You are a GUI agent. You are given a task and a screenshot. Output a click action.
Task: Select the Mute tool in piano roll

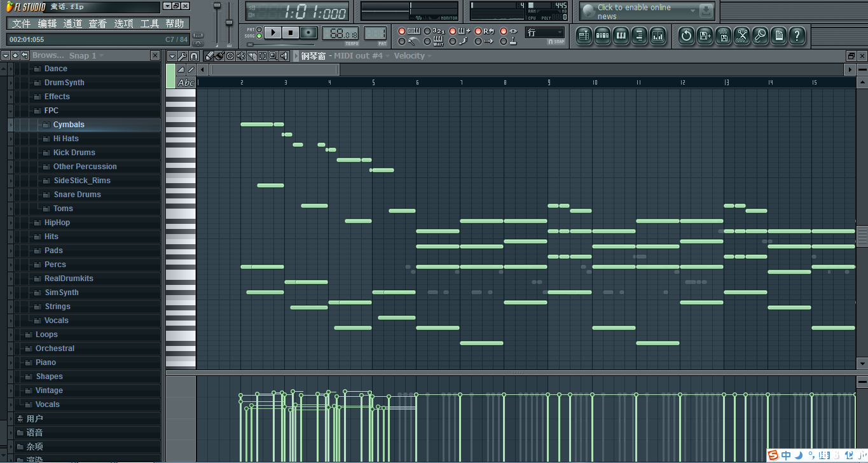pyautogui.click(x=241, y=56)
